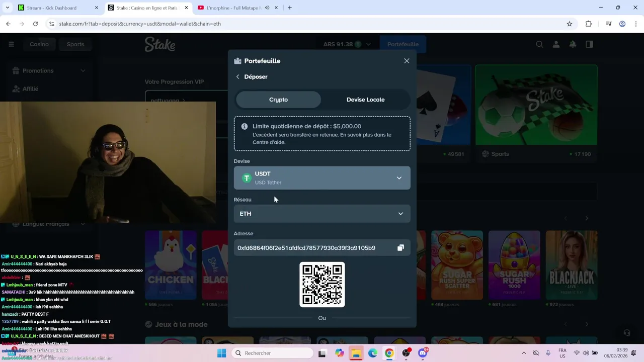Open the tab search dropdown arrow
This screenshot has height=362, width=644.
[x=7, y=8]
